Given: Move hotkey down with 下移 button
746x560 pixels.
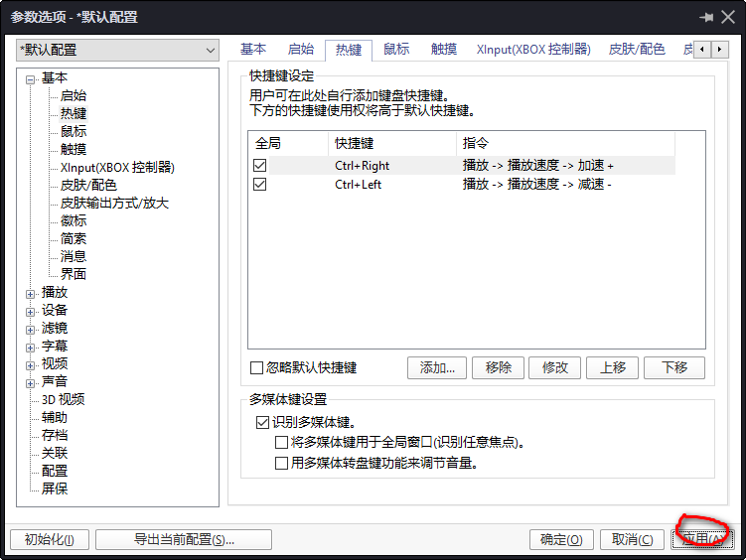Looking at the screenshot, I should (674, 367).
